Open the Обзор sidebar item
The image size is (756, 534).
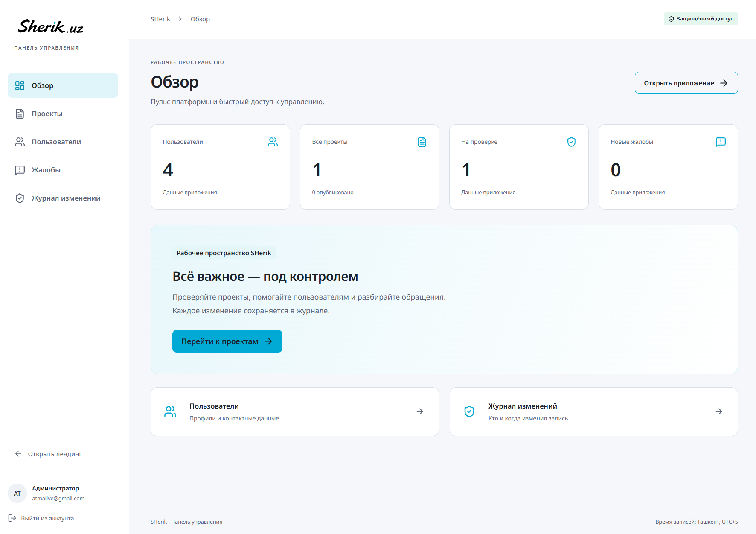(x=63, y=85)
